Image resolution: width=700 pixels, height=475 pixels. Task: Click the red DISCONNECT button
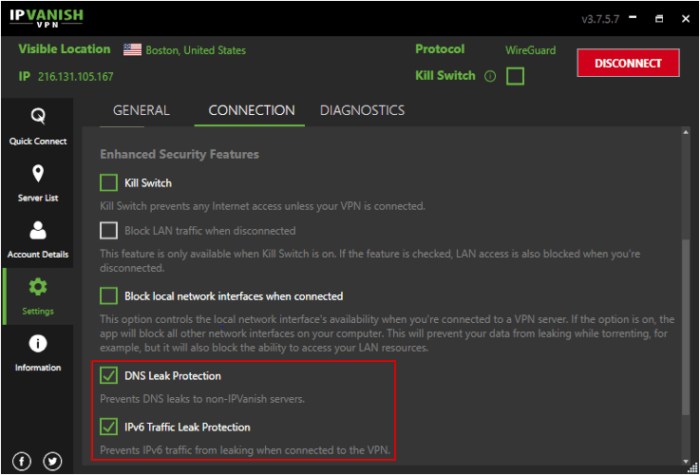click(x=628, y=63)
